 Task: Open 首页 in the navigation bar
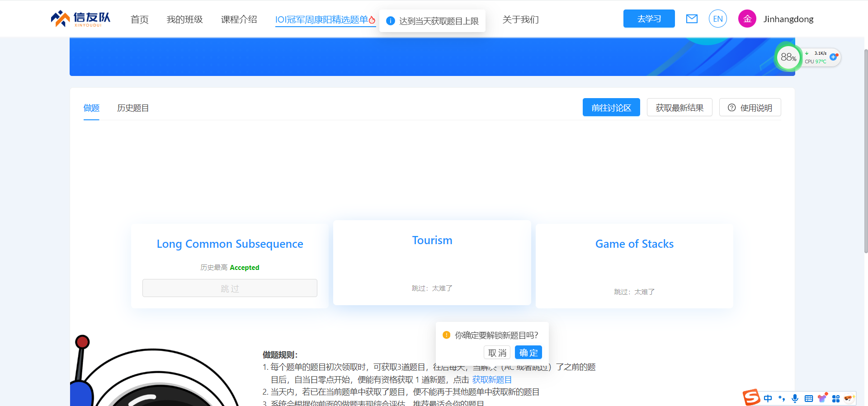click(x=139, y=19)
